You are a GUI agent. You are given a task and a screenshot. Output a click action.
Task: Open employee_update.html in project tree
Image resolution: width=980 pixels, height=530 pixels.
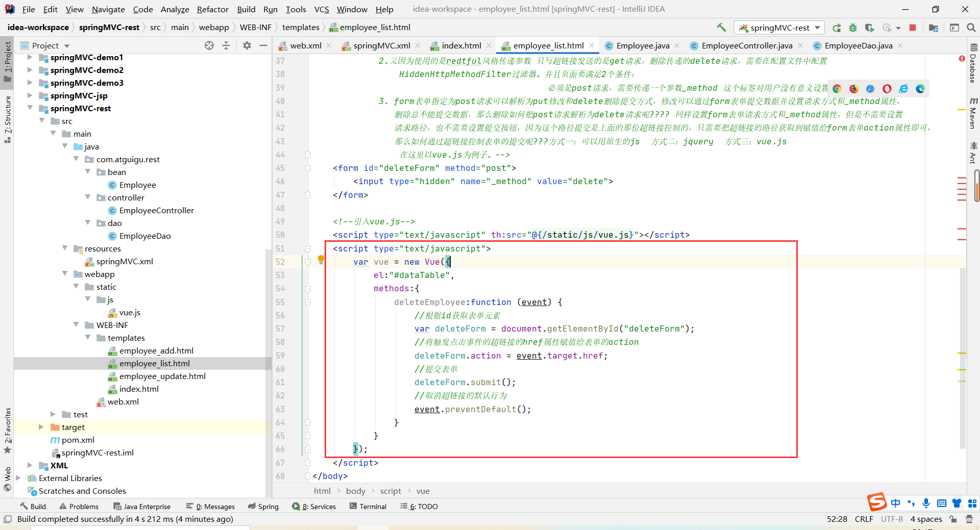(162, 376)
